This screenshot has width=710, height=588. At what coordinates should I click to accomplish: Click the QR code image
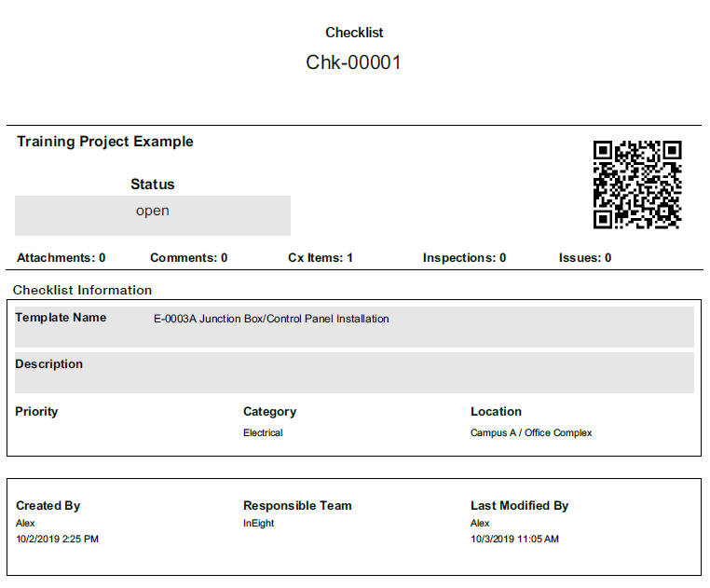(x=637, y=185)
